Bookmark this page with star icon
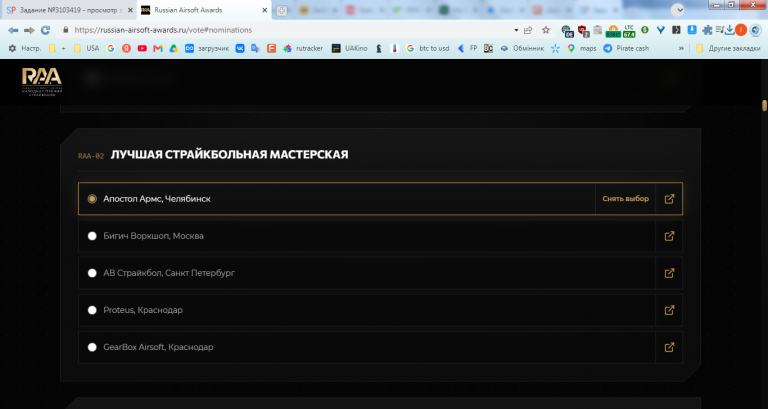Screen dimensions: 768x409 (x=546, y=30)
